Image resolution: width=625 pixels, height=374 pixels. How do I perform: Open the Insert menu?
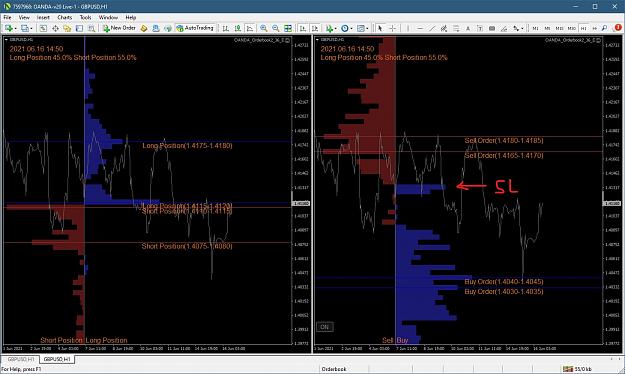click(x=43, y=18)
